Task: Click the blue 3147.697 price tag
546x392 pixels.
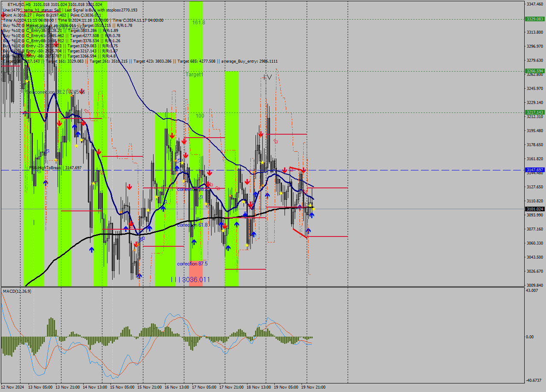Action: [x=534, y=170]
